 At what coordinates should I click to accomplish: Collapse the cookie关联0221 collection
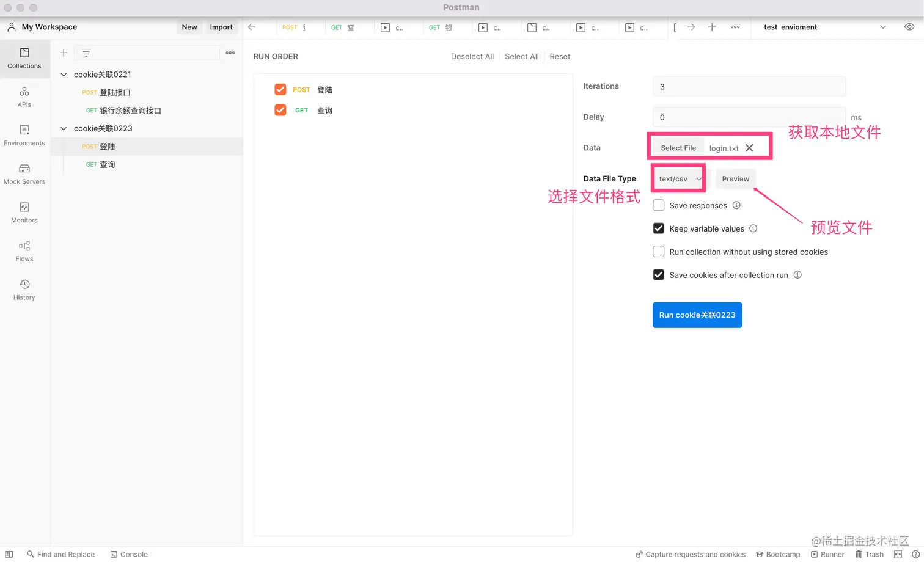coord(64,75)
